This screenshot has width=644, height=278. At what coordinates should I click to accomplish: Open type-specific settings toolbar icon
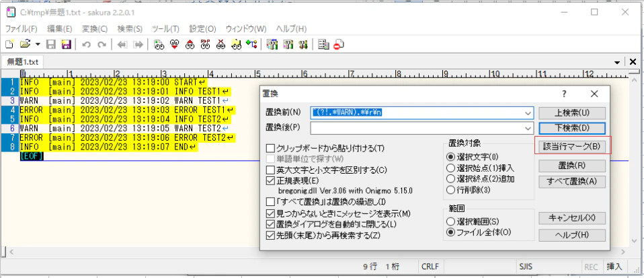click(x=288, y=44)
